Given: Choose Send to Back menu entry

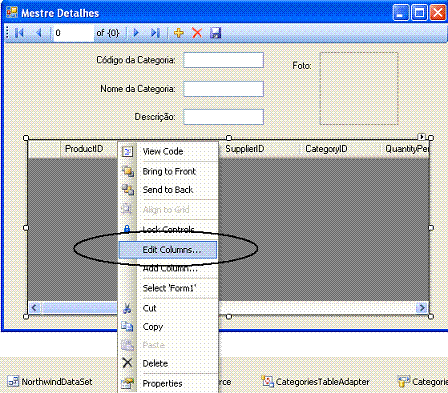Looking at the screenshot, I should pyautogui.click(x=168, y=190).
